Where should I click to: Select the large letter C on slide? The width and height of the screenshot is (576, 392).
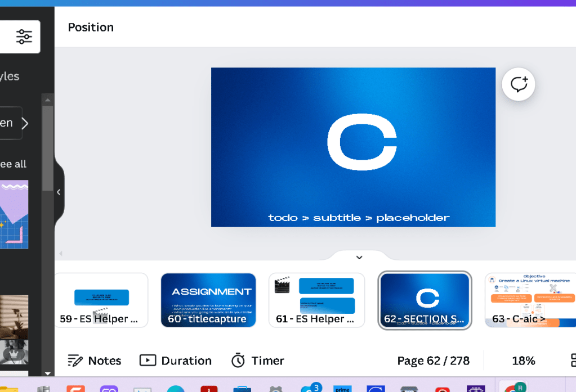click(362, 142)
